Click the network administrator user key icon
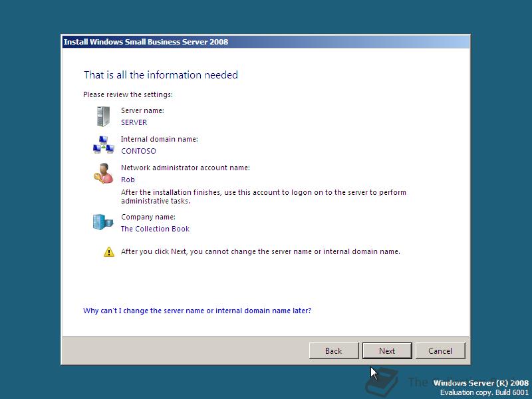This screenshot has width=532, height=399. point(103,174)
